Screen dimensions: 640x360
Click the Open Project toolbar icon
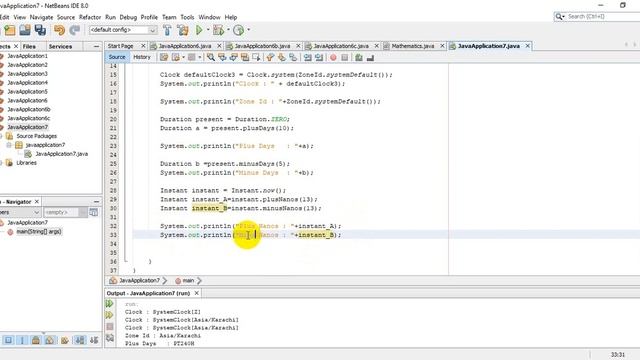24,30
